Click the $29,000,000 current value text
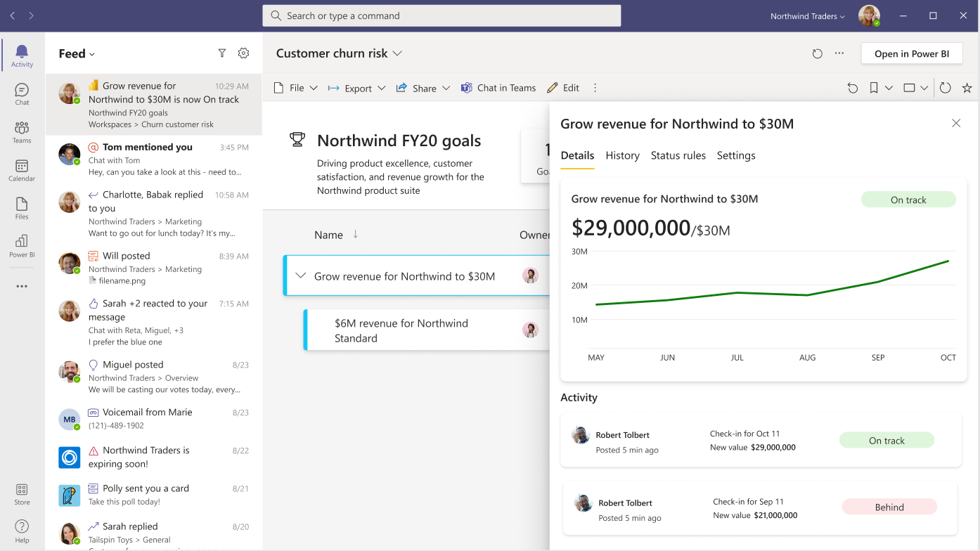 click(631, 228)
